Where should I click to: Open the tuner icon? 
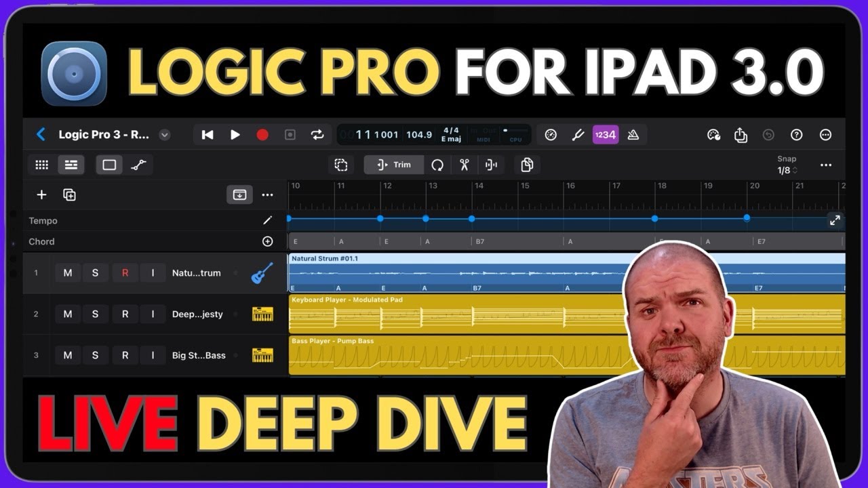click(578, 135)
